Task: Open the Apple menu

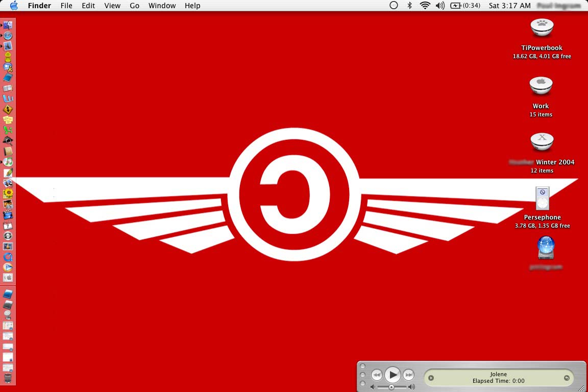Action: (x=14, y=6)
